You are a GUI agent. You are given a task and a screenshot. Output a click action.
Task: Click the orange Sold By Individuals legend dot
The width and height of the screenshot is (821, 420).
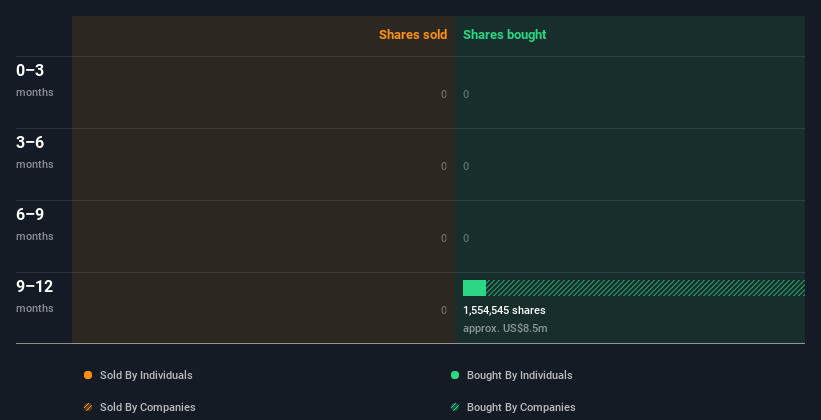tap(88, 375)
